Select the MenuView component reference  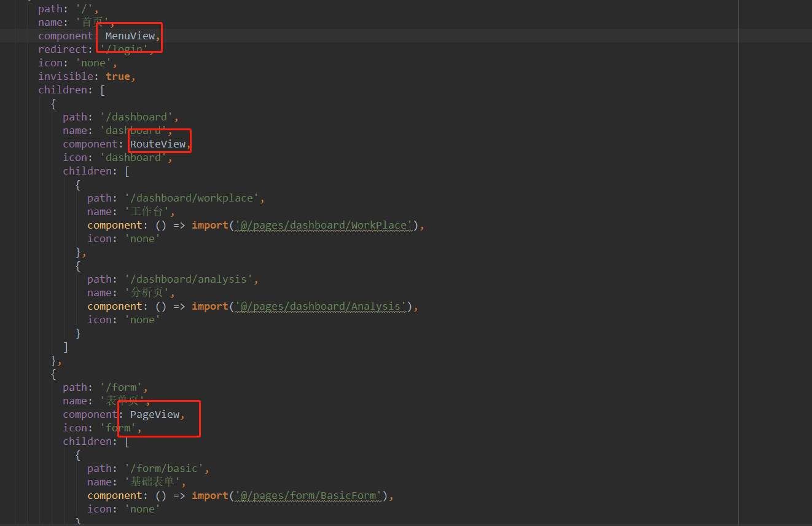tap(129, 36)
